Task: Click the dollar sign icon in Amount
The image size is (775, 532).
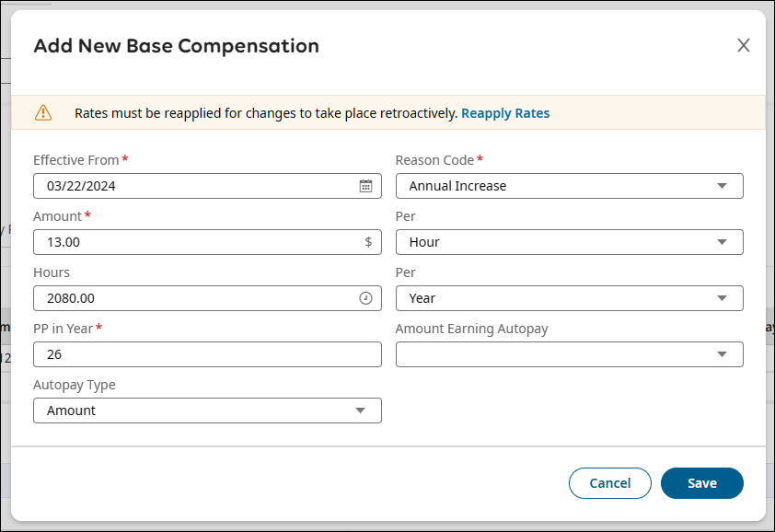Action: click(368, 242)
